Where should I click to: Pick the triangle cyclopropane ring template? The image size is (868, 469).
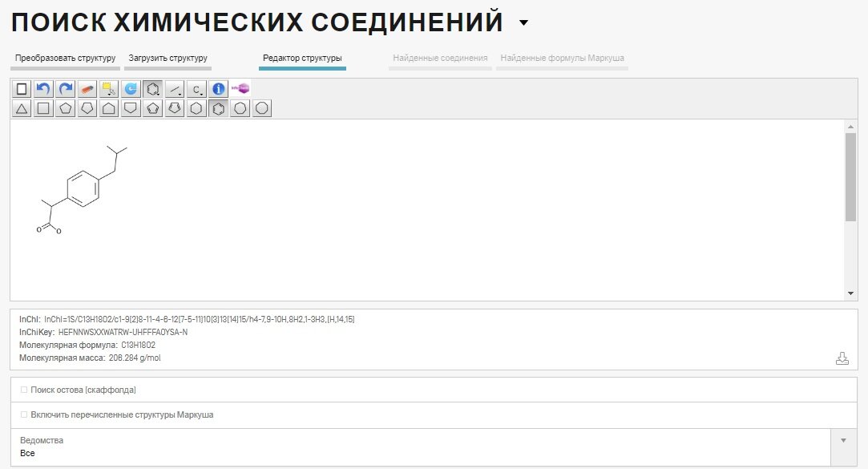coord(22,107)
